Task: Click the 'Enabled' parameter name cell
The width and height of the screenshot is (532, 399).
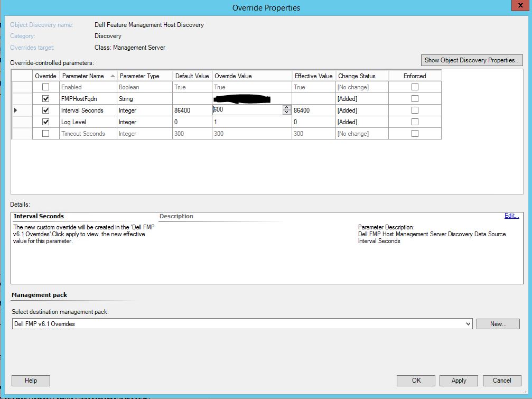Action: (x=88, y=87)
